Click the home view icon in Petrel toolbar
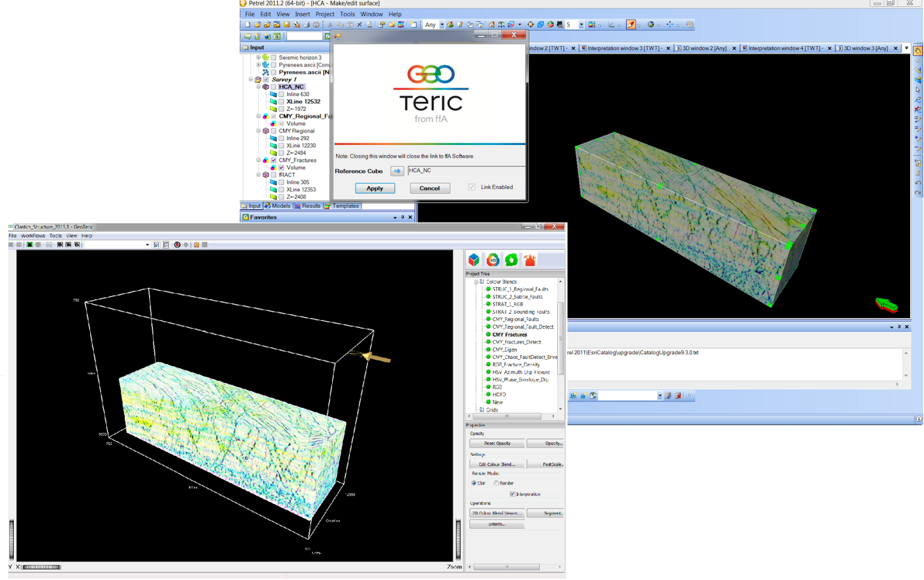 (x=491, y=25)
